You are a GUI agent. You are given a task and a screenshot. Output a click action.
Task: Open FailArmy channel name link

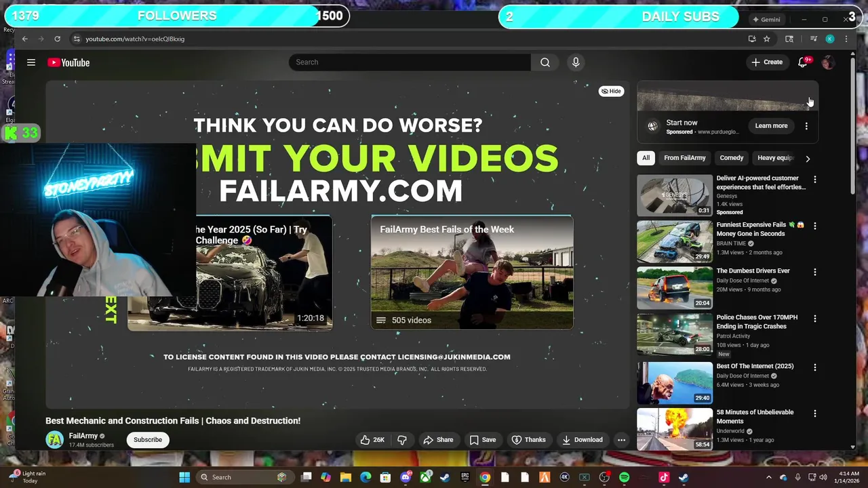(83, 436)
